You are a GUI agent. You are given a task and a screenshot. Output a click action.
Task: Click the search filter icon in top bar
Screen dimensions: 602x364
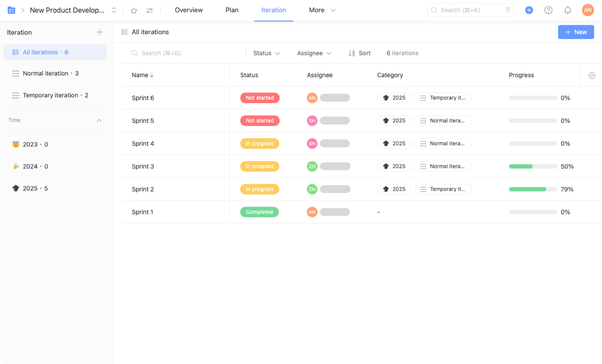pyautogui.click(x=508, y=10)
